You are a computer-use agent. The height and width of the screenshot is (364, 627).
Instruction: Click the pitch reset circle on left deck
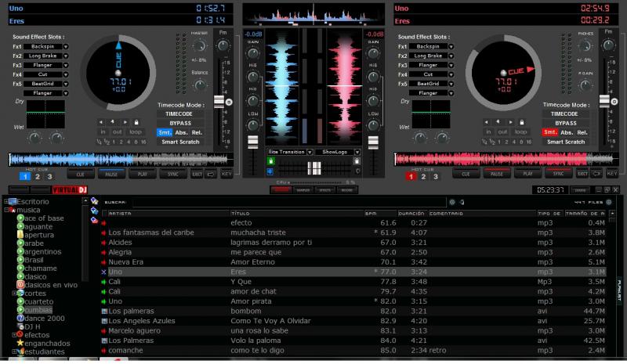click(229, 102)
